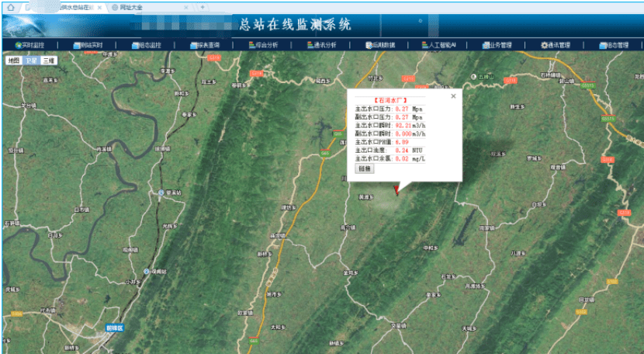The height and width of the screenshot is (354, 644).
Task: Switch to the 网址大全 browser tab
Action: click(x=133, y=7)
